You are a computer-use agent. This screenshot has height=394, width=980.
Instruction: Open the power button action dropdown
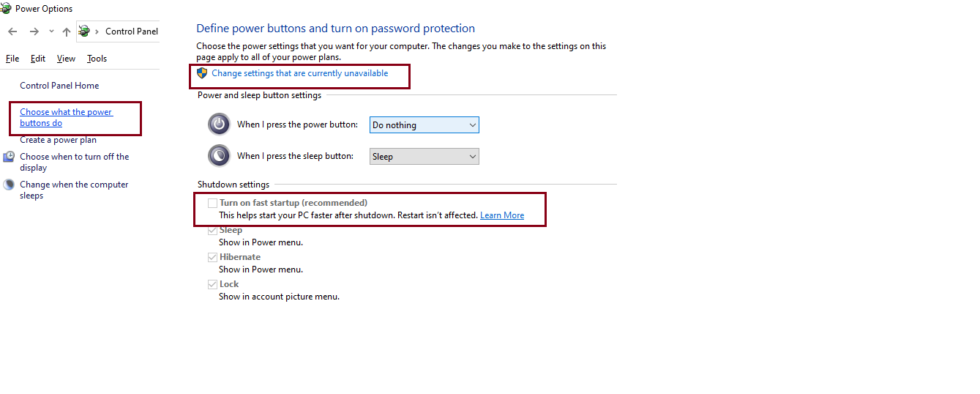click(x=424, y=125)
